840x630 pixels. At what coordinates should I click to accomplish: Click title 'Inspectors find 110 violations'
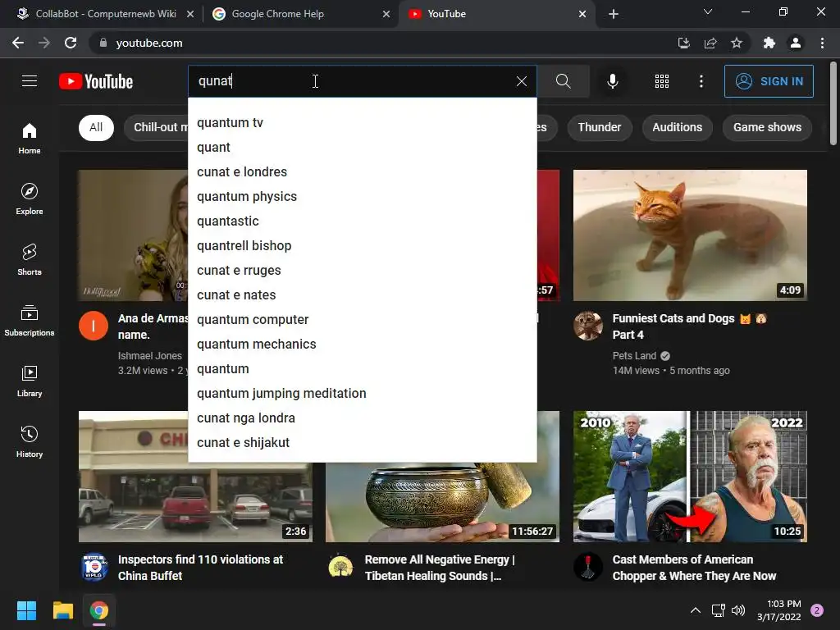click(x=200, y=568)
